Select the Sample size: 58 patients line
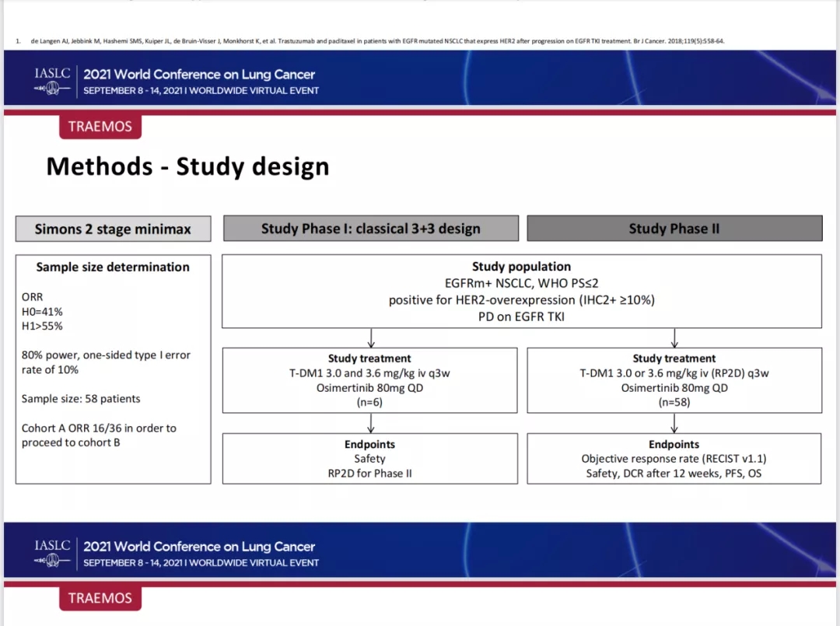This screenshot has width=840, height=626. pyautogui.click(x=81, y=399)
